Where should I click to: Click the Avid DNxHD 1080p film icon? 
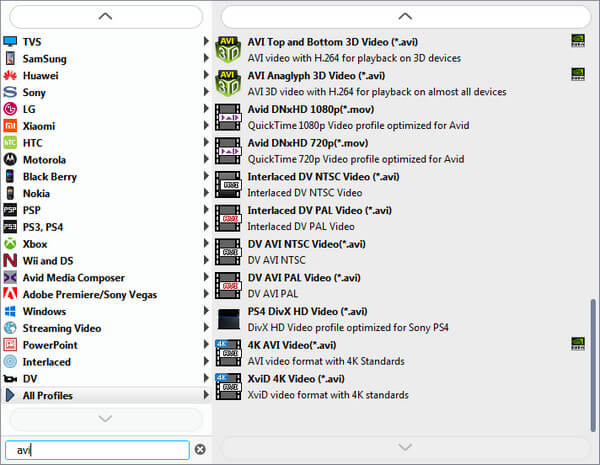[228, 117]
